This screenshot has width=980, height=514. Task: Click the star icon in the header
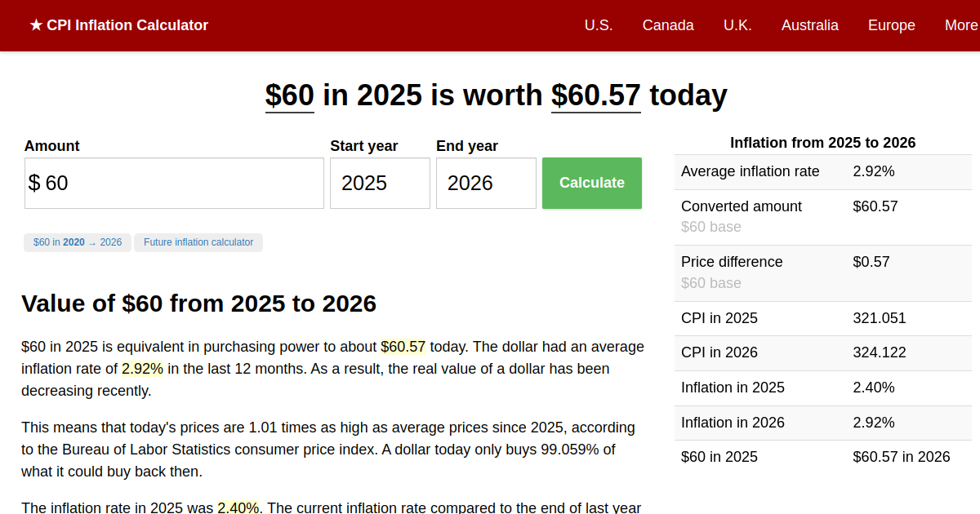[33, 25]
